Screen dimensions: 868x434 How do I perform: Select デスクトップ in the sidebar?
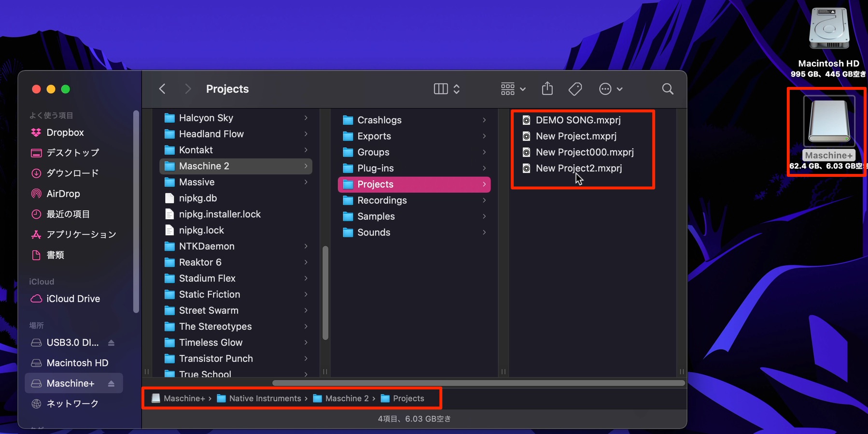click(x=74, y=153)
